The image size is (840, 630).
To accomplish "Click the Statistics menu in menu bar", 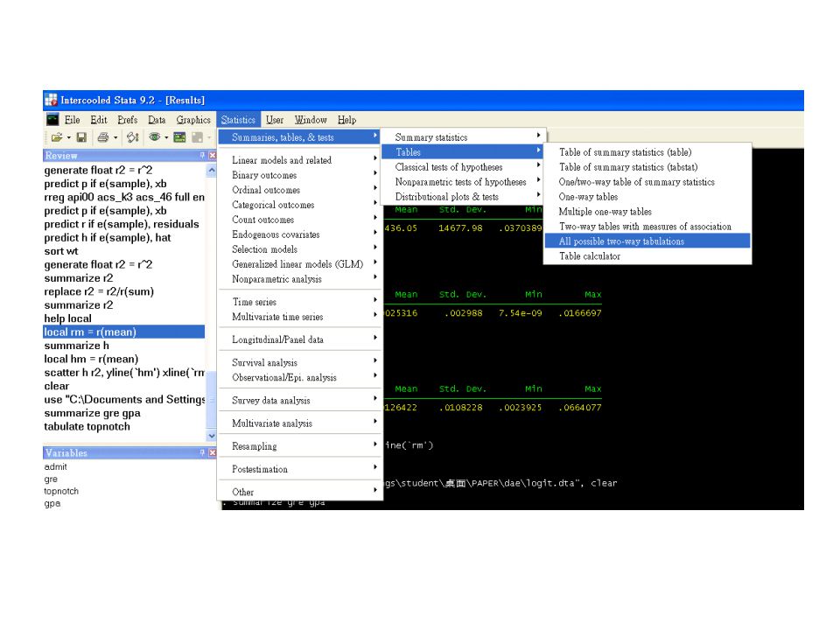I will pyautogui.click(x=238, y=120).
